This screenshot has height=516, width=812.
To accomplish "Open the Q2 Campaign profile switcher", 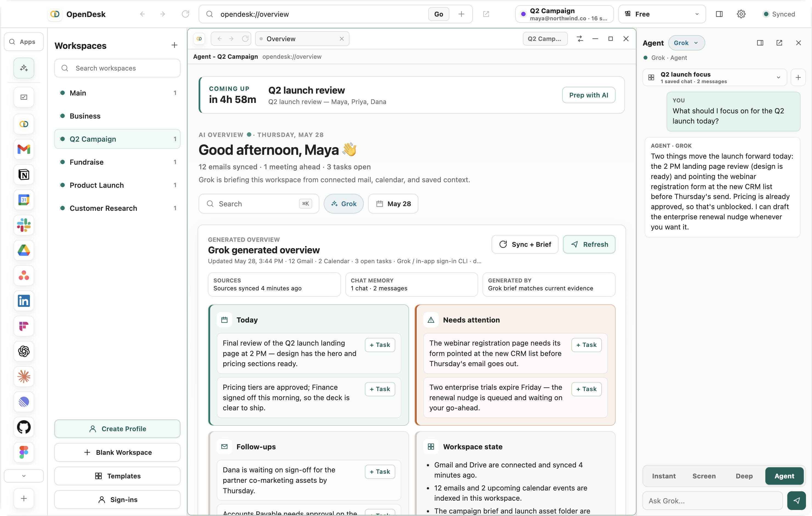I will coord(564,14).
